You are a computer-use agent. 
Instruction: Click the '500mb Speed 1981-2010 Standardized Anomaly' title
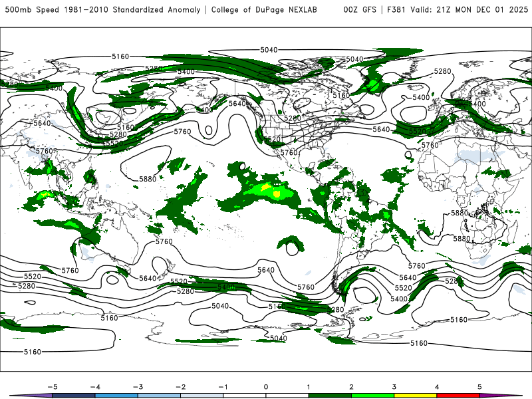click(102, 9)
